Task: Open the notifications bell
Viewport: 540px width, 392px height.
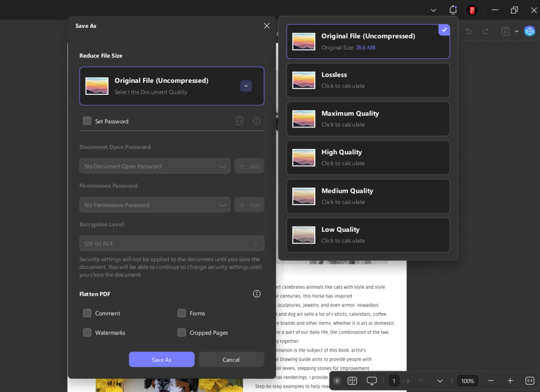Action: click(x=452, y=10)
